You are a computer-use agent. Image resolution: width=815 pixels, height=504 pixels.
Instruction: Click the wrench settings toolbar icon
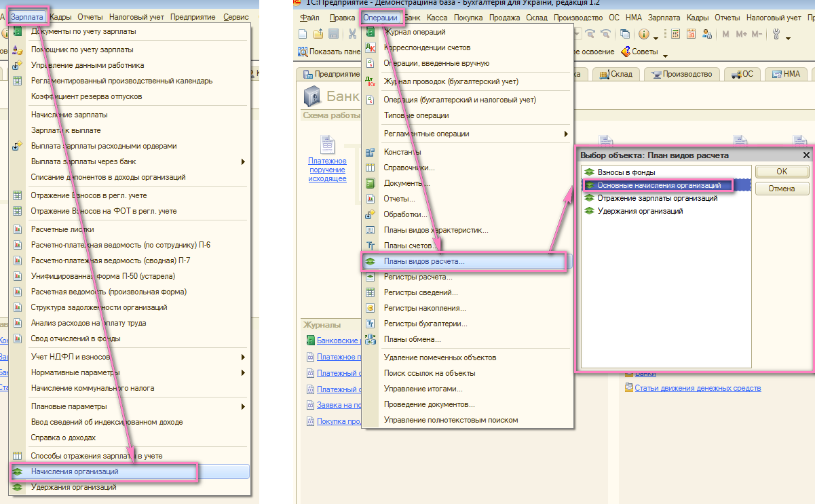[776, 34]
